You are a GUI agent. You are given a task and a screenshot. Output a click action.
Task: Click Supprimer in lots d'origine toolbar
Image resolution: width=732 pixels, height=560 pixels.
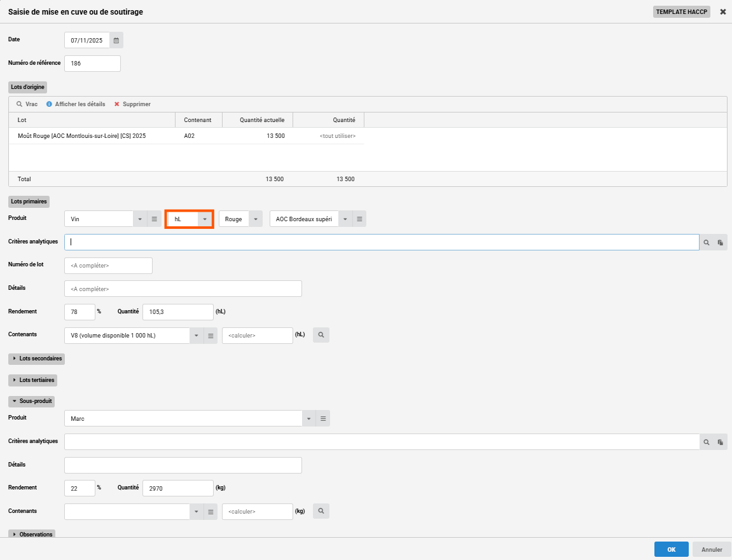point(132,104)
